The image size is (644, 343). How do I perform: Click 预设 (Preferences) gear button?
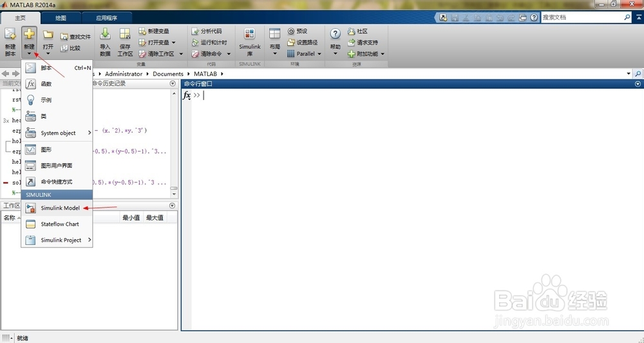pos(298,31)
